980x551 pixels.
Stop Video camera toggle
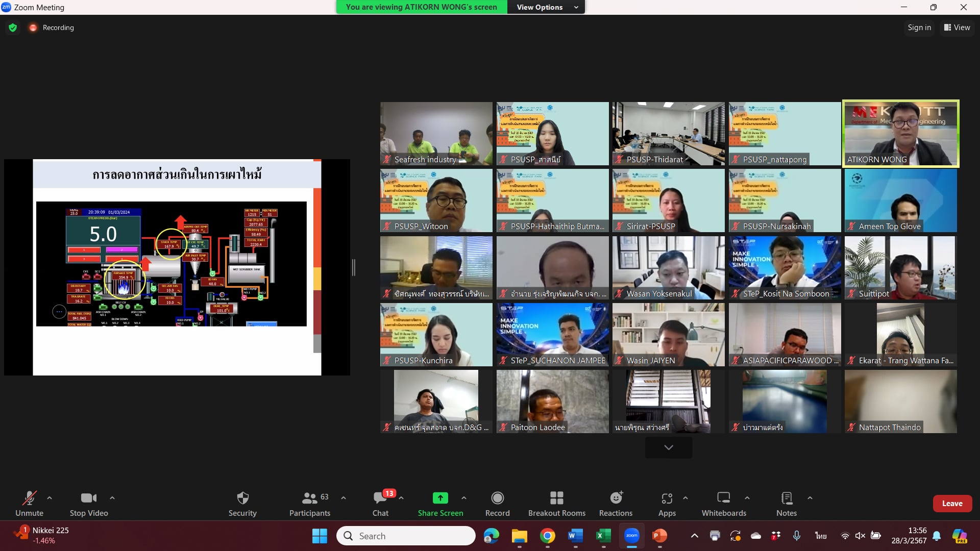point(89,503)
